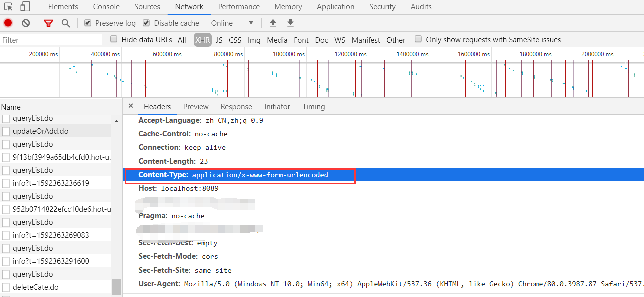This screenshot has width=644, height=297.
Task: Select the Sec-Fetch-Mode: cors header
Action: pyautogui.click(x=178, y=256)
